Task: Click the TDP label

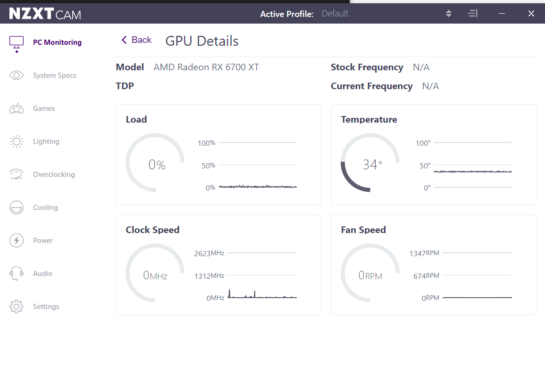Action: [125, 86]
